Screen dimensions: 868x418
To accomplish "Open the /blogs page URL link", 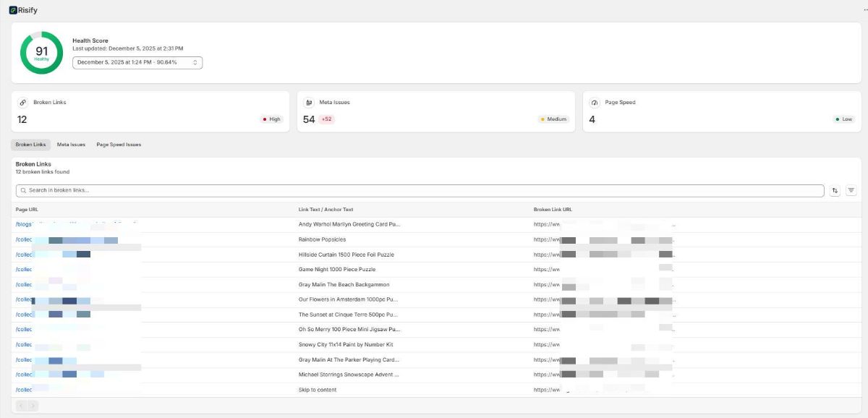I will [x=25, y=224].
